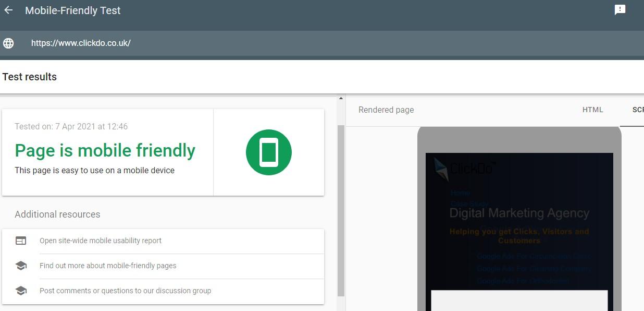Click the site-wide usability report icon

21,241
